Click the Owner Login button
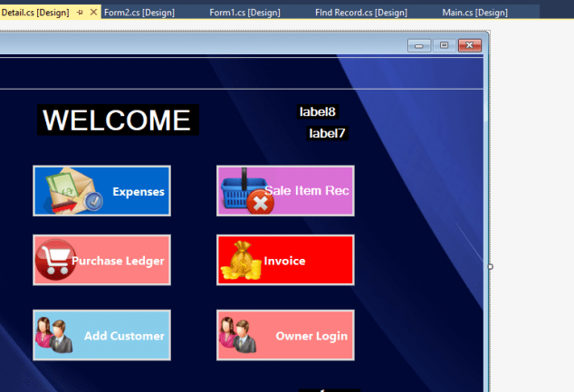This screenshot has height=392, width=574. point(285,335)
